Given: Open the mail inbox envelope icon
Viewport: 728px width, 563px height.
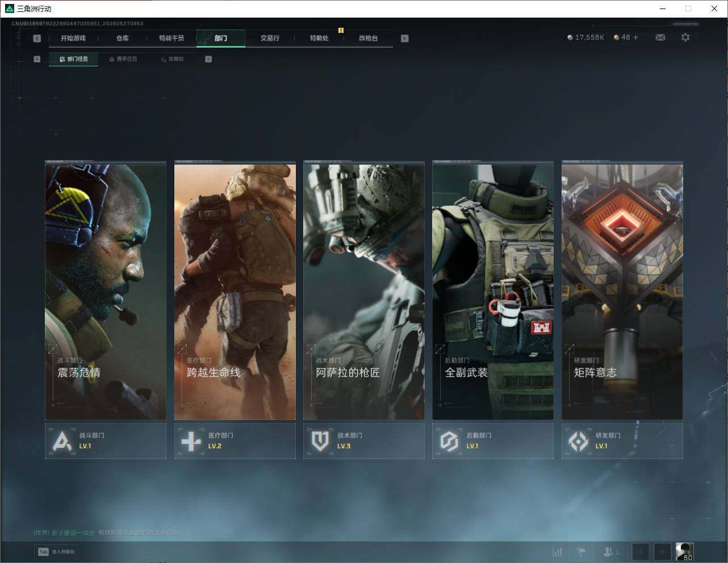Looking at the screenshot, I should (x=660, y=37).
